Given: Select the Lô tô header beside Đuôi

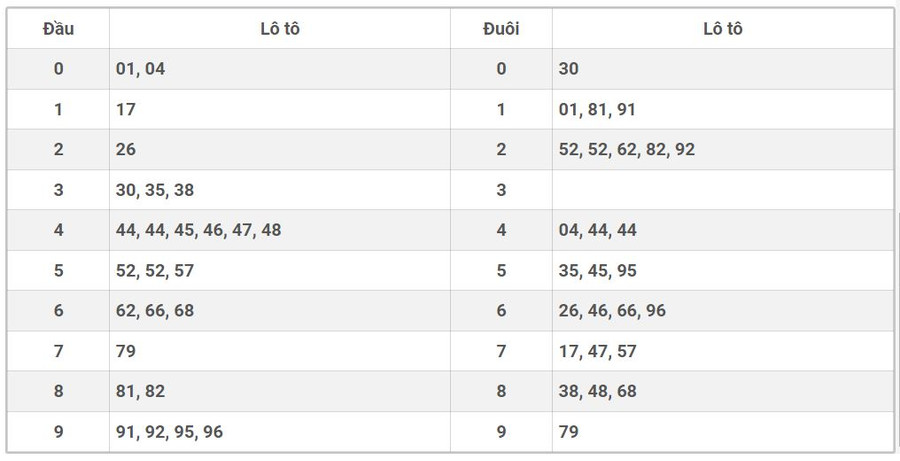Looking at the screenshot, I should (x=722, y=29).
